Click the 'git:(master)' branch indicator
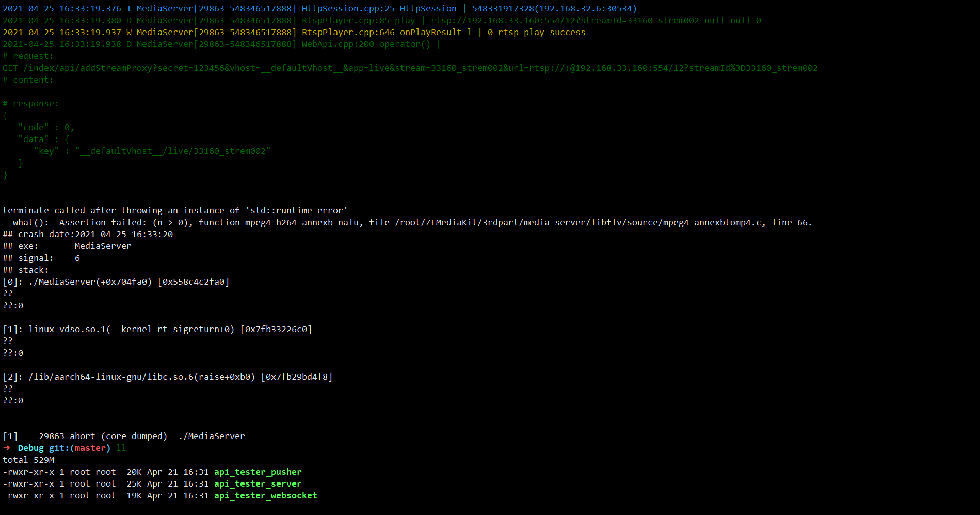 (80, 448)
